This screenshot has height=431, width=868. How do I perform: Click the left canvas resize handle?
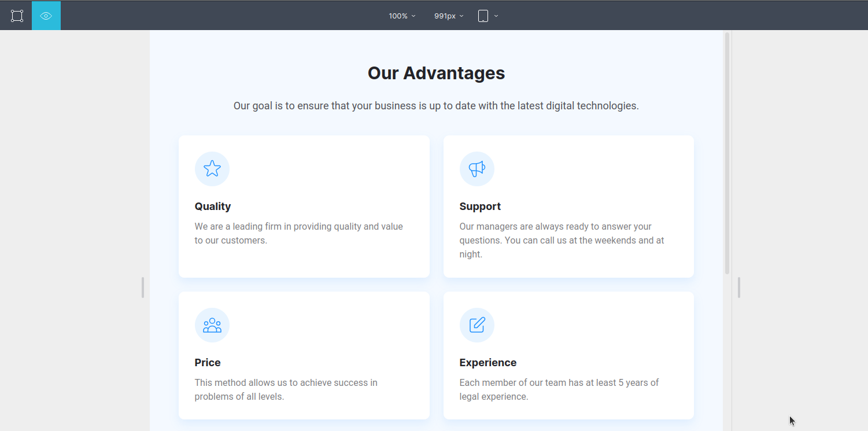pyautogui.click(x=143, y=288)
